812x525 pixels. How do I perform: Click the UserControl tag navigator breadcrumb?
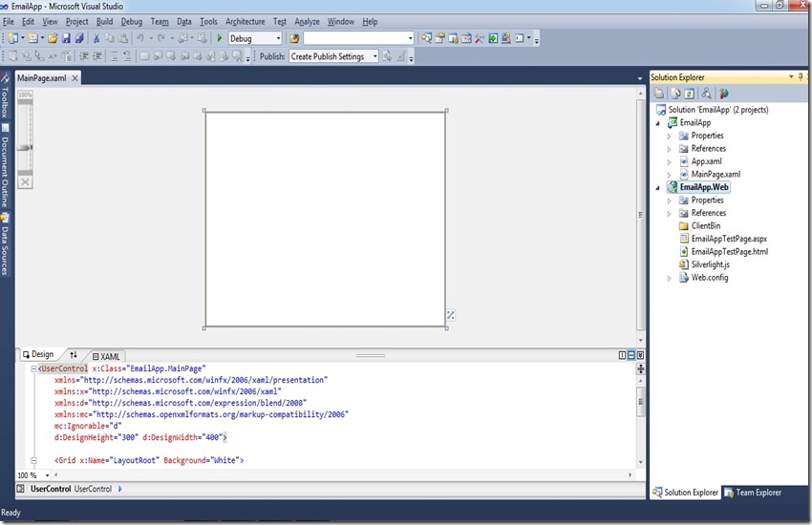click(71, 489)
